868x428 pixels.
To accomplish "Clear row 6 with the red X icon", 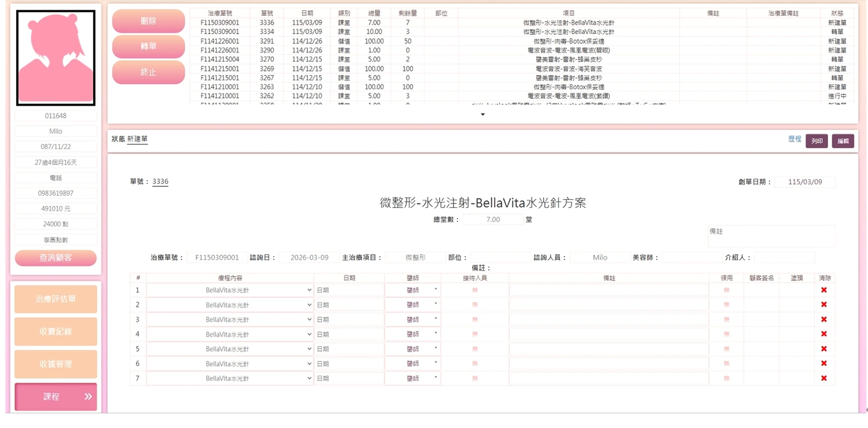I will point(824,363).
